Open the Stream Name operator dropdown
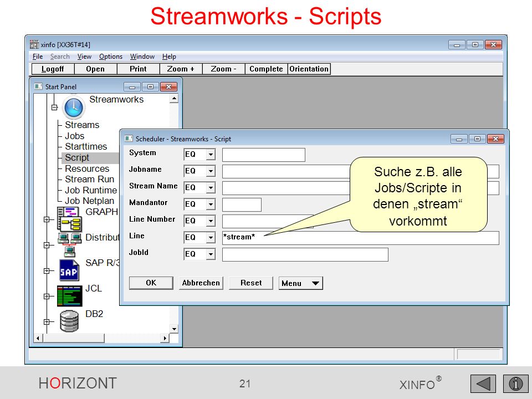 click(211, 188)
